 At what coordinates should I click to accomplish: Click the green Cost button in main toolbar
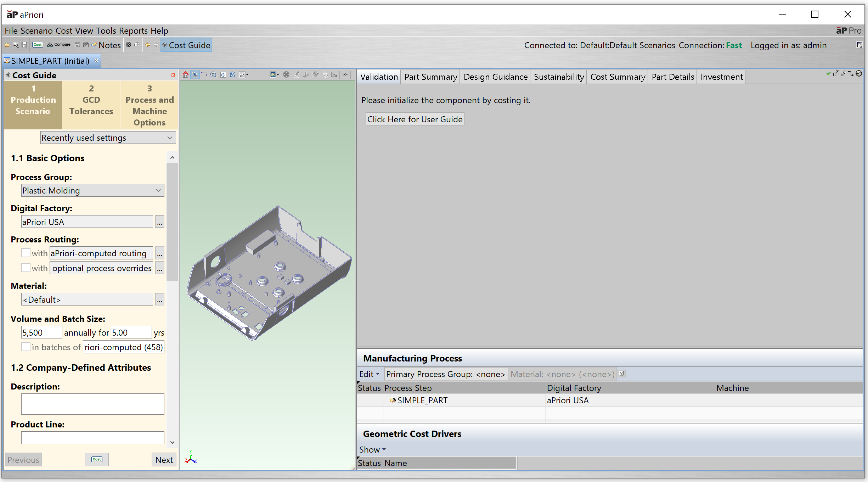(x=38, y=45)
